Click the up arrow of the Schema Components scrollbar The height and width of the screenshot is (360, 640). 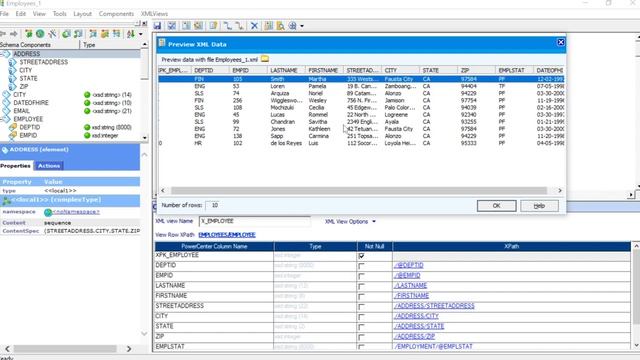coord(144,44)
